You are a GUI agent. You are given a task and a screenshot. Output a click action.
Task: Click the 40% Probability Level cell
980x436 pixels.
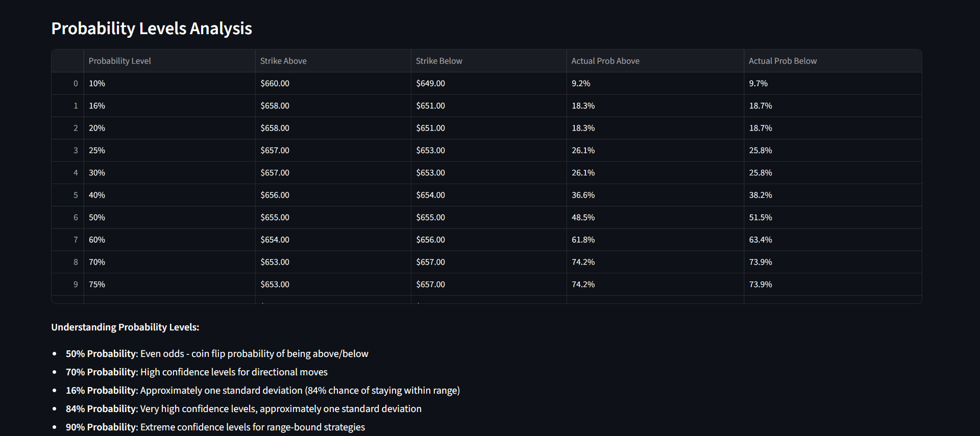(97, 195)
